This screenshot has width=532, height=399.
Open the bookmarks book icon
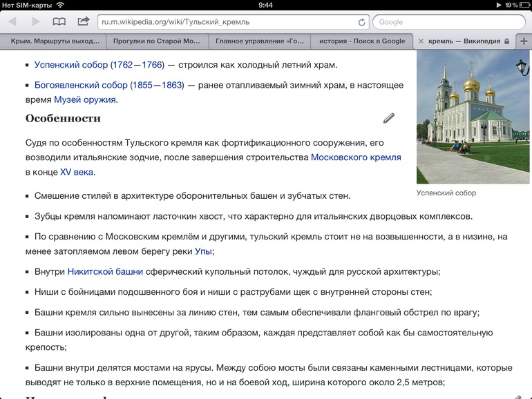click(x=59, y=22)
